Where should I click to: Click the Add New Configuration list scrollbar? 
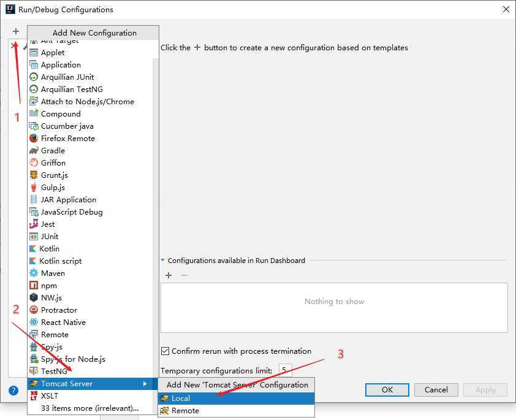[156, 217]
